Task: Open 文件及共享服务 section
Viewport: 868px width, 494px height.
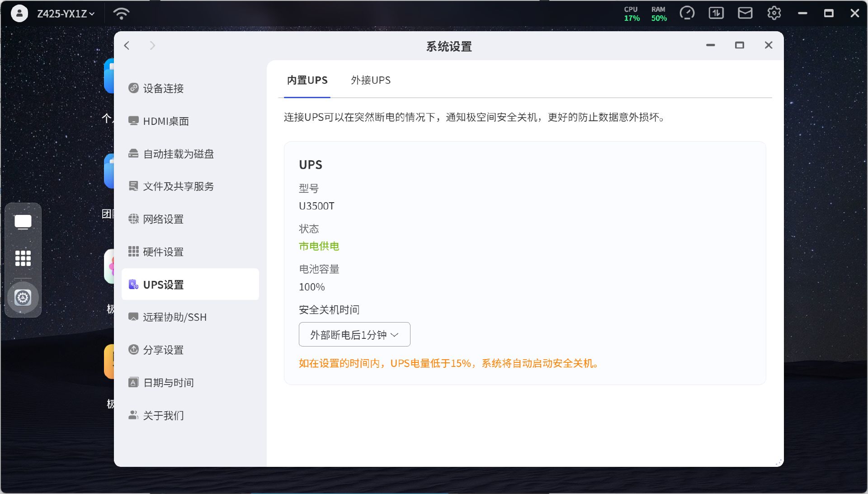Action: coord(178,186)
